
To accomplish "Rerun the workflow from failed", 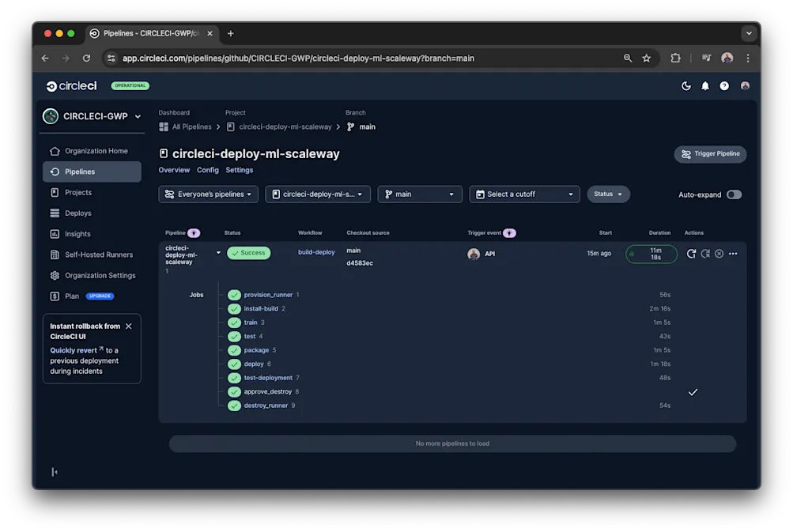I will coord(704,254).
